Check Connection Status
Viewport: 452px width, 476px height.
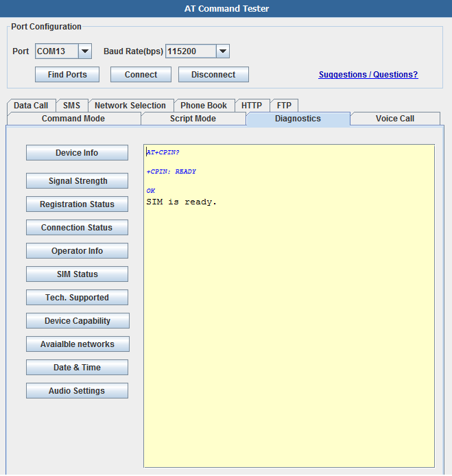(77, 228)
